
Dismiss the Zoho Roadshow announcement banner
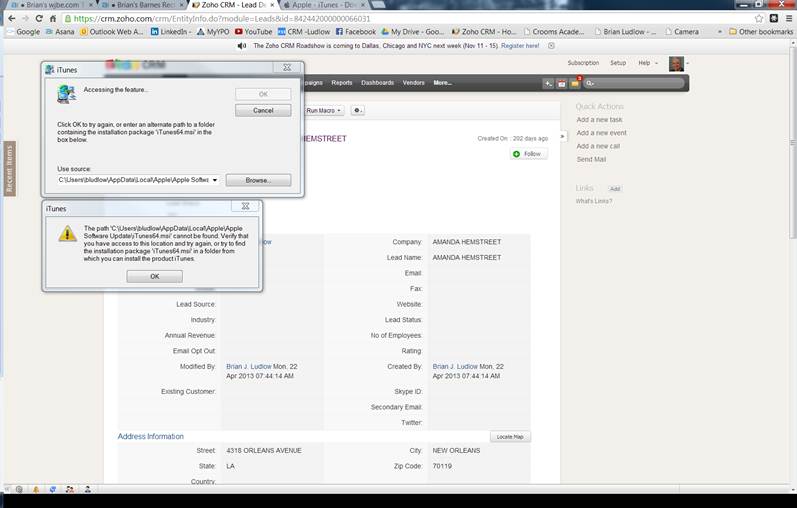click(x=551, y=46)
